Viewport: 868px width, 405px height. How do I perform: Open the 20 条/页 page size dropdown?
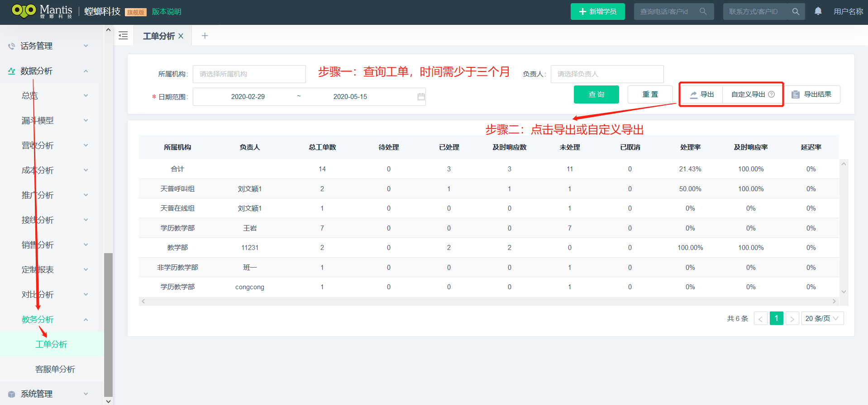(x=822, y=319)
